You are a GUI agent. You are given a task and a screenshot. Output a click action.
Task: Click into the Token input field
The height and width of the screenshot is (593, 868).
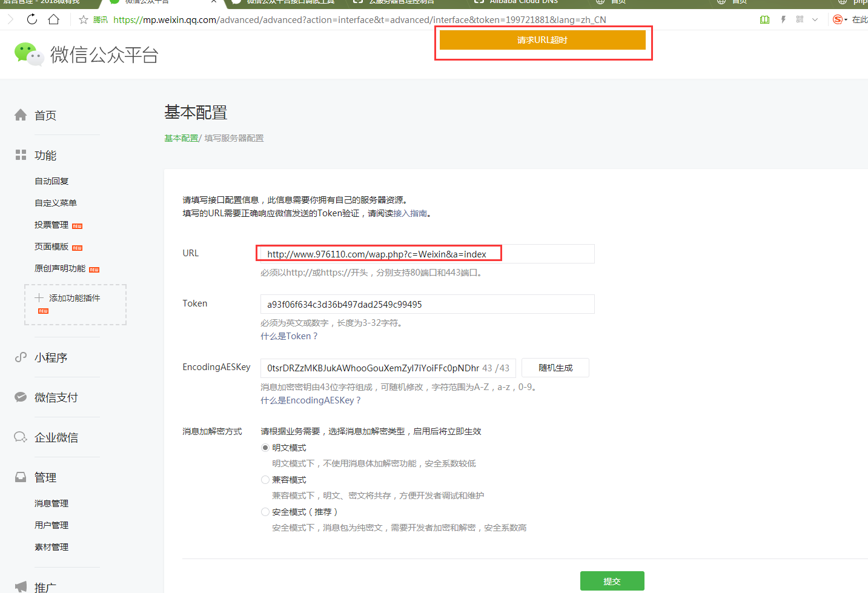coord(427,304)
